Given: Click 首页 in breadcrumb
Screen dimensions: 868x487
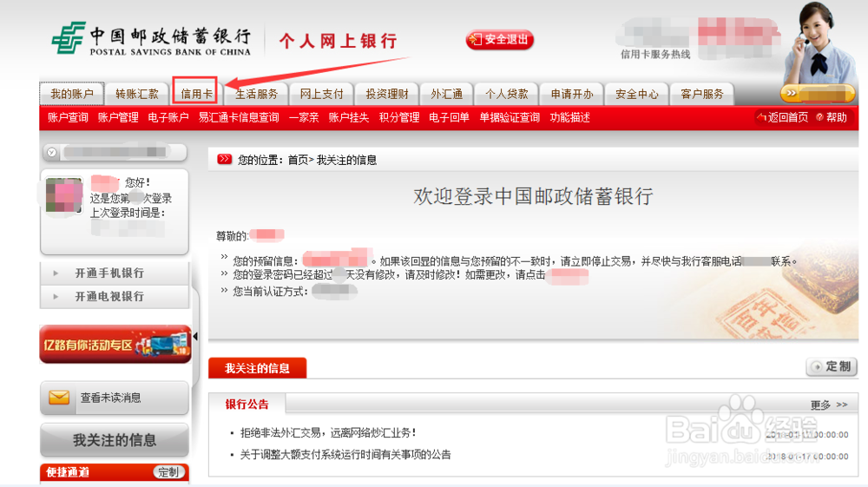Looking at the screenshot, I should pyautogui.click(x=298, y=160).
